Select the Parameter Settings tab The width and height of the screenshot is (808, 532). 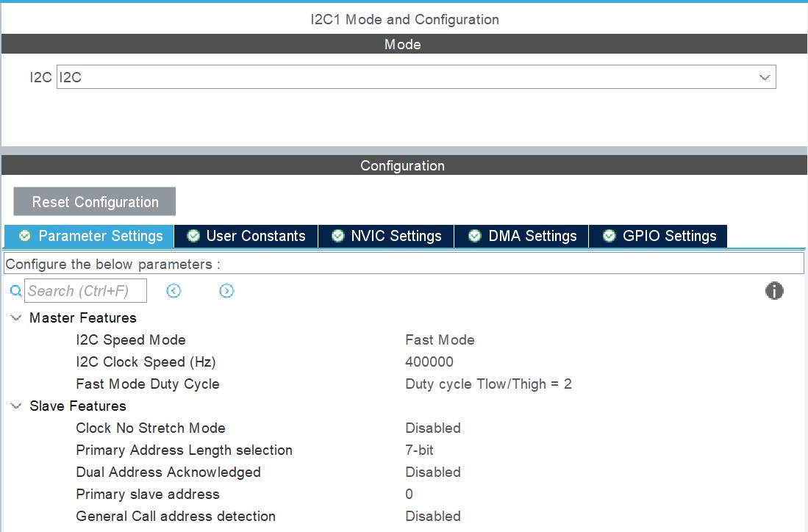[x=90, y=236]
